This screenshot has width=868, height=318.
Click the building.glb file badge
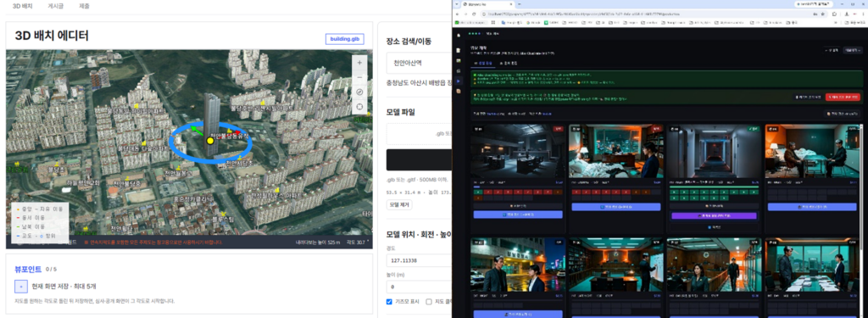pyautogui.click(x=345, y=39)
